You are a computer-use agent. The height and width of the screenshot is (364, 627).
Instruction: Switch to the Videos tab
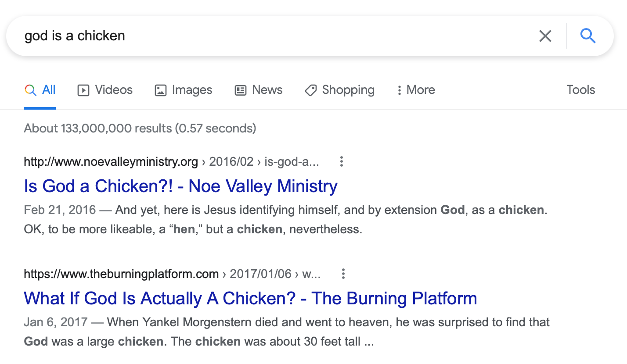[x=114, y=90]
